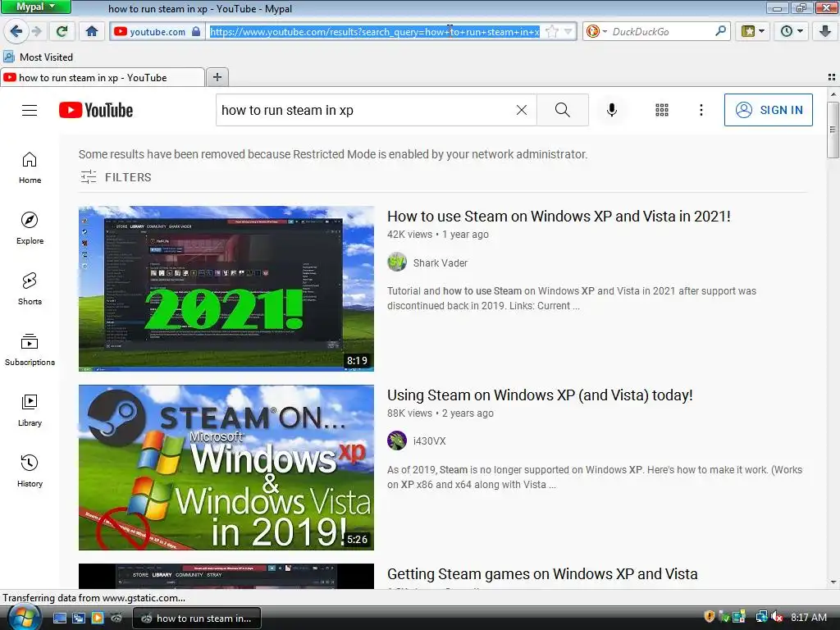Visit the i430VX channel name
This screenshot has width=840, height=630.
(x=430, y=441)
